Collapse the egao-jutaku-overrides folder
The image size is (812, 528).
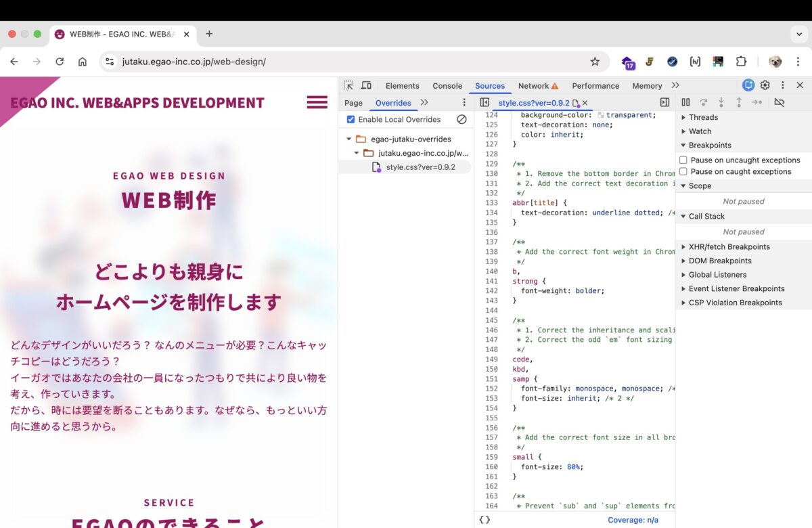point(349,139)
